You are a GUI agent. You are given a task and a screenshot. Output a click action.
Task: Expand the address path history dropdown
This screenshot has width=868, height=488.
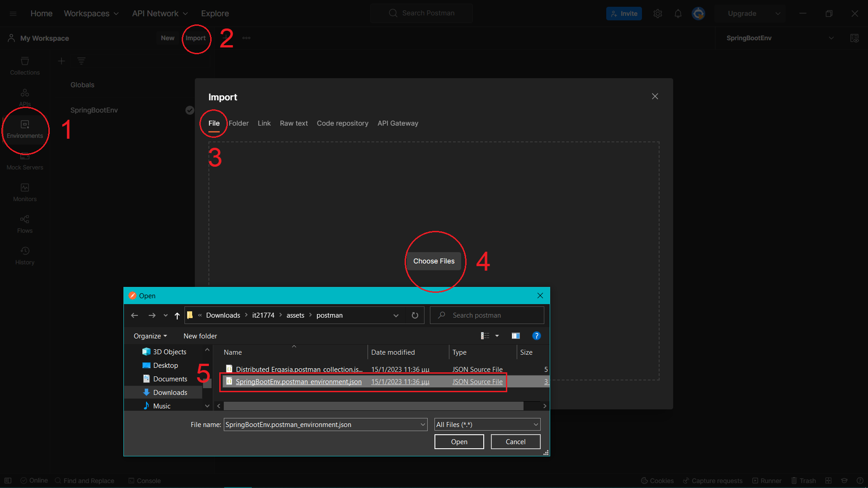(x=396, y=315)
